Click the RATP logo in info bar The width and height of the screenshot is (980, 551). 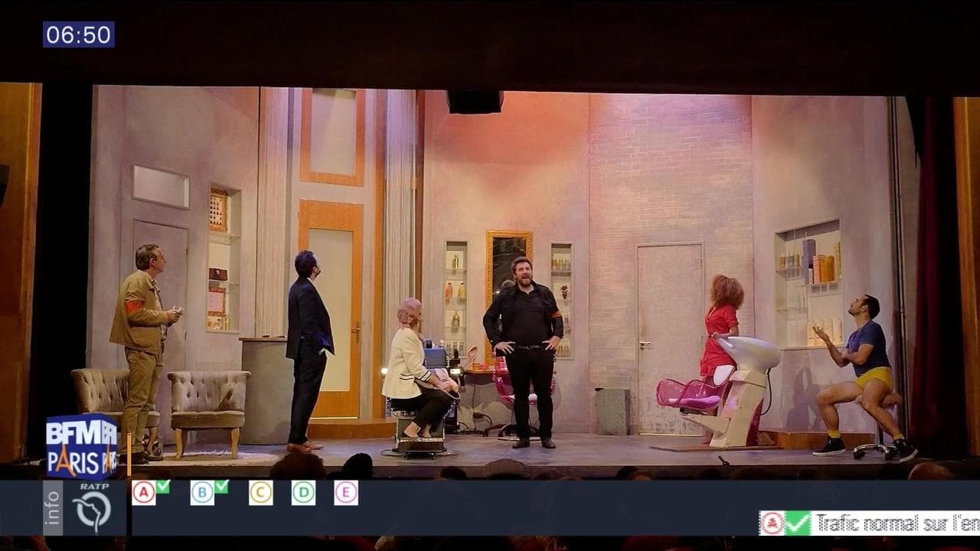click(x=91, y=507)
